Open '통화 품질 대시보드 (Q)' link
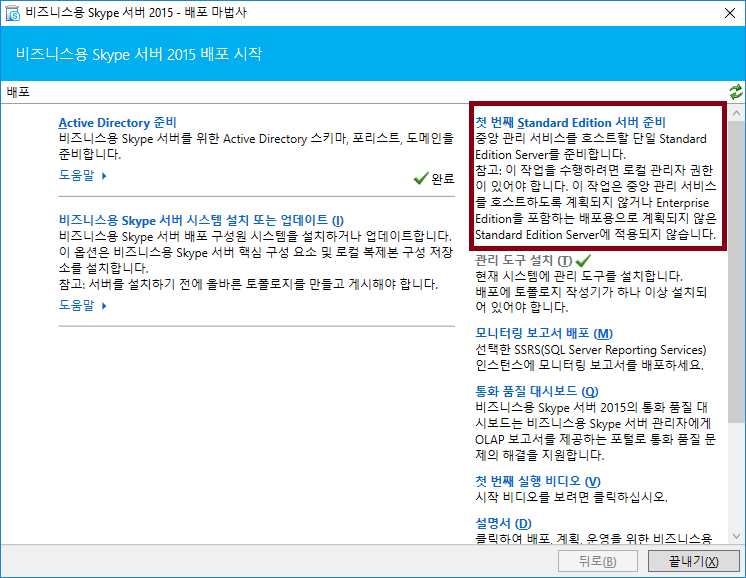 click(x=537, y=392)
